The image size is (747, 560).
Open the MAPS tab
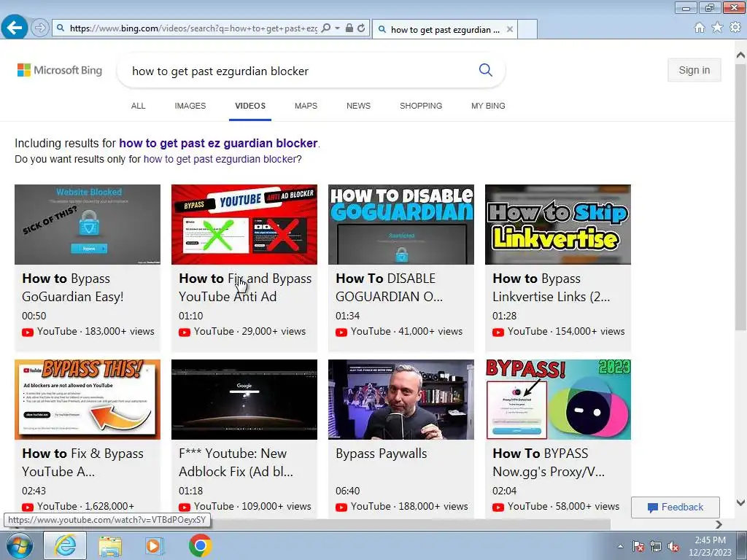click(x=306, y=106)
